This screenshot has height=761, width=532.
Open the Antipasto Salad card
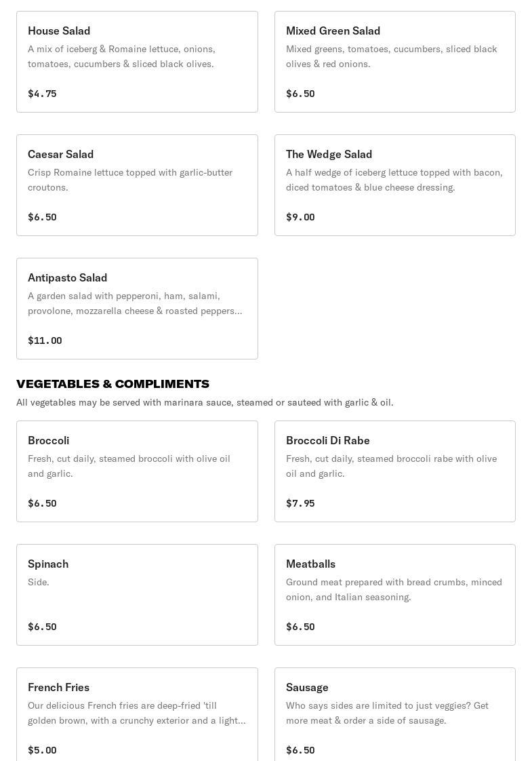point(137,309)
